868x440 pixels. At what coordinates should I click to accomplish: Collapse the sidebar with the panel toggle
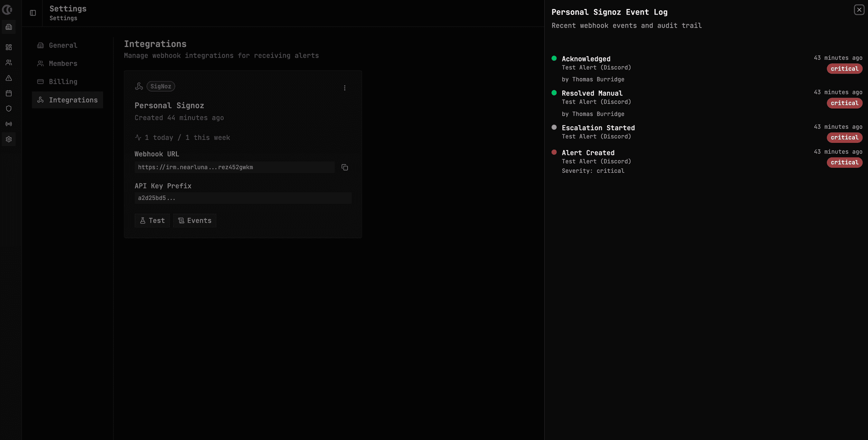(32, 13)
